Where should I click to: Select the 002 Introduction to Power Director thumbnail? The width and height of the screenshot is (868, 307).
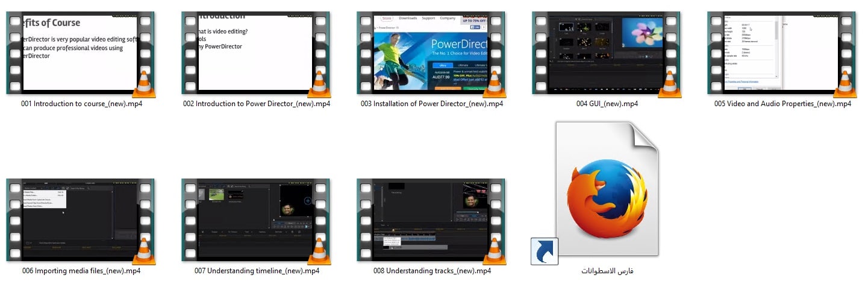(x=255, y=52)
